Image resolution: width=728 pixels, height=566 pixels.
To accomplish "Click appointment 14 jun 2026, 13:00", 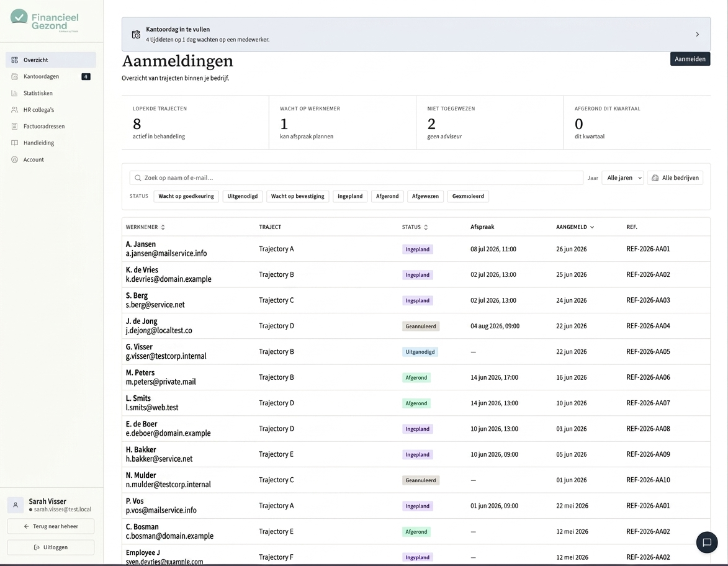I will 494,403.
